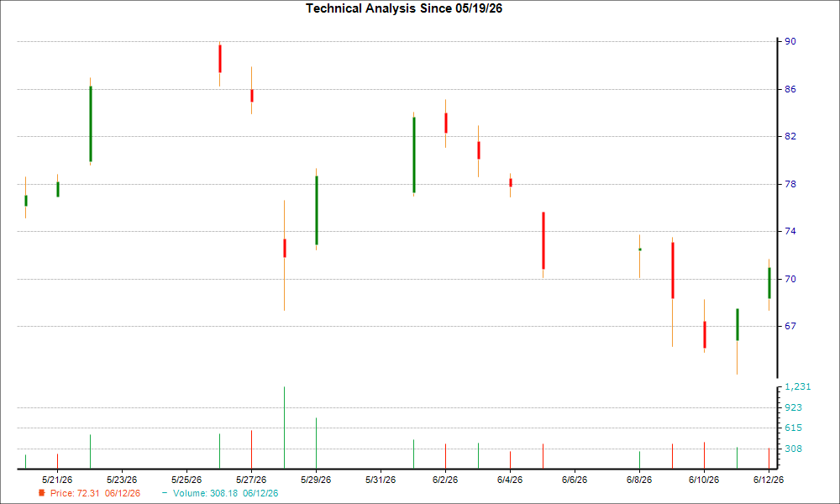This screenshot has height=504, width=840.
Task: Click the 1,231 volume axis label
Action: 798,386
